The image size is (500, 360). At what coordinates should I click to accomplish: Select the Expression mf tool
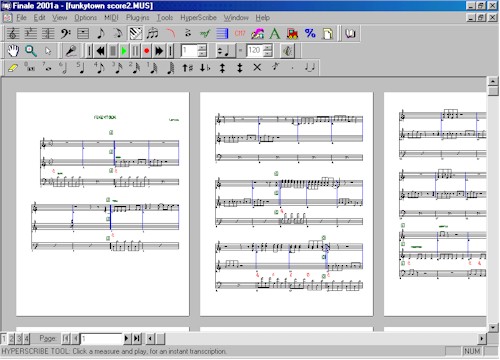pyautogui.click(x=205, y=33)
